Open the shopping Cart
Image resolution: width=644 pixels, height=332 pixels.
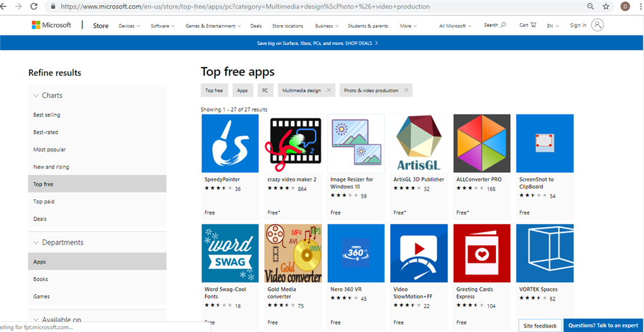tap(528, 25)
